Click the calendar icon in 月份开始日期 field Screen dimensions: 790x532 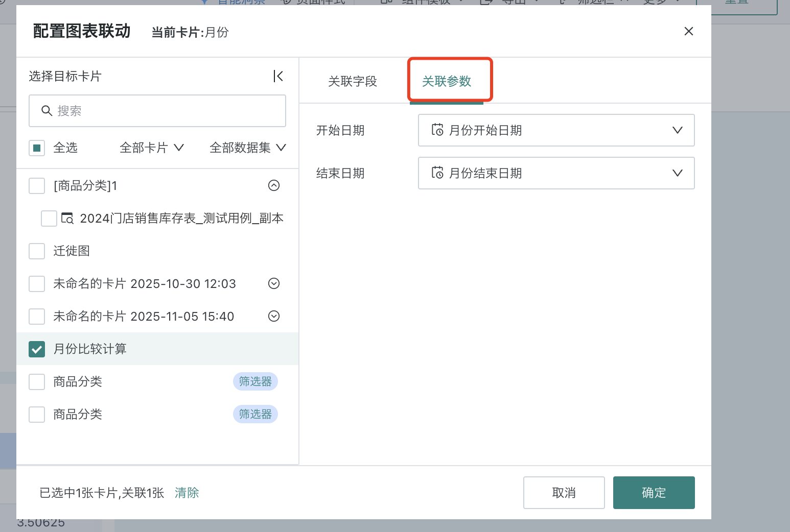point(438,130)
